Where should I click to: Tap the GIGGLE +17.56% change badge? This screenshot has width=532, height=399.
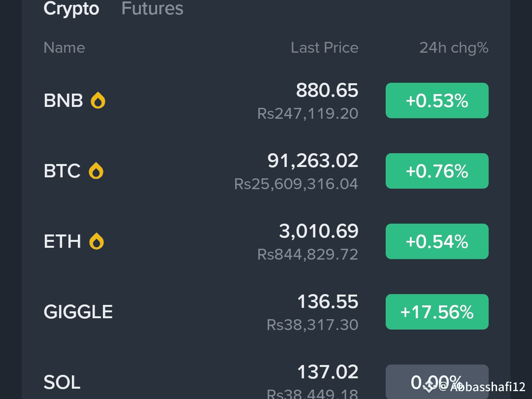pyautogui.click(x=437, y=312)
